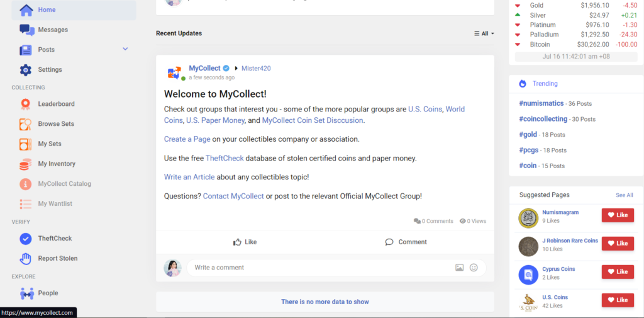This screenshot has height=318, width=644.
Task: Open Messages chat bubble icon
Action: [x=26, y=30]
